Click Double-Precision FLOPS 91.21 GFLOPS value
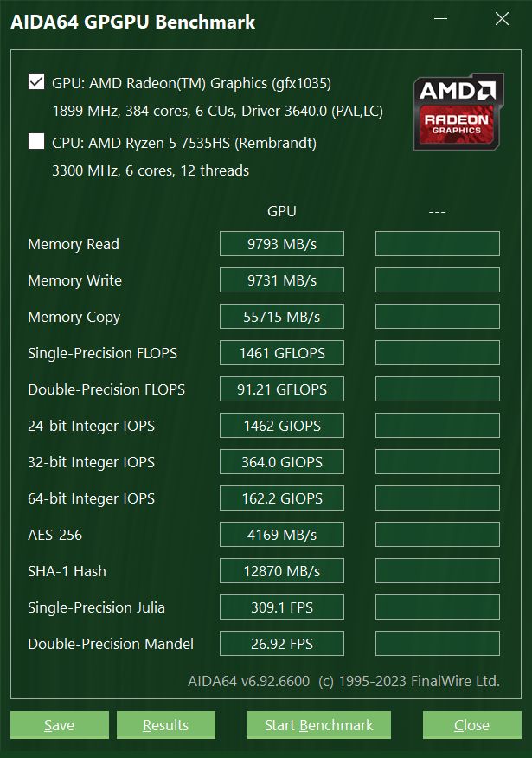The height and width of the screenshot is (758, 532). [282, 389]
